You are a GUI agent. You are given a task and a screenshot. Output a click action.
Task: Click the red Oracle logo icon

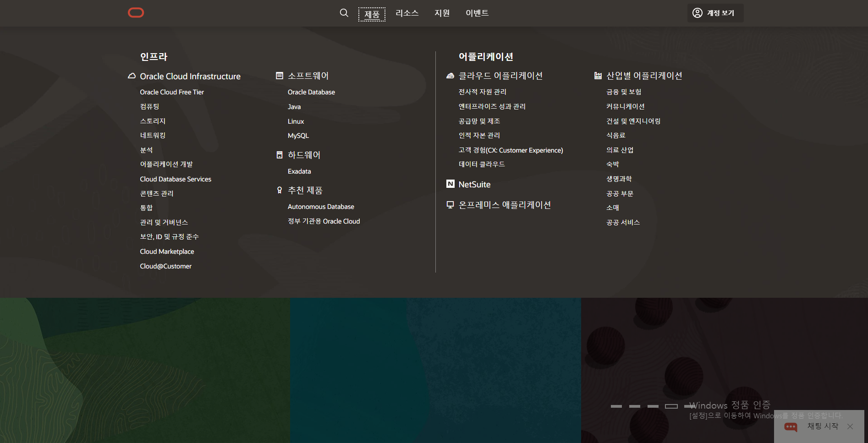pyautogui.click(x=136, y=13)
